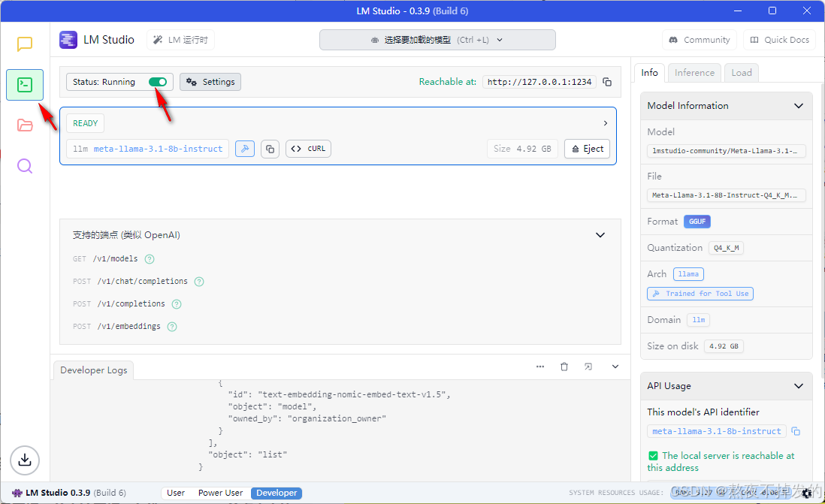Open Quick Docs

780,40
